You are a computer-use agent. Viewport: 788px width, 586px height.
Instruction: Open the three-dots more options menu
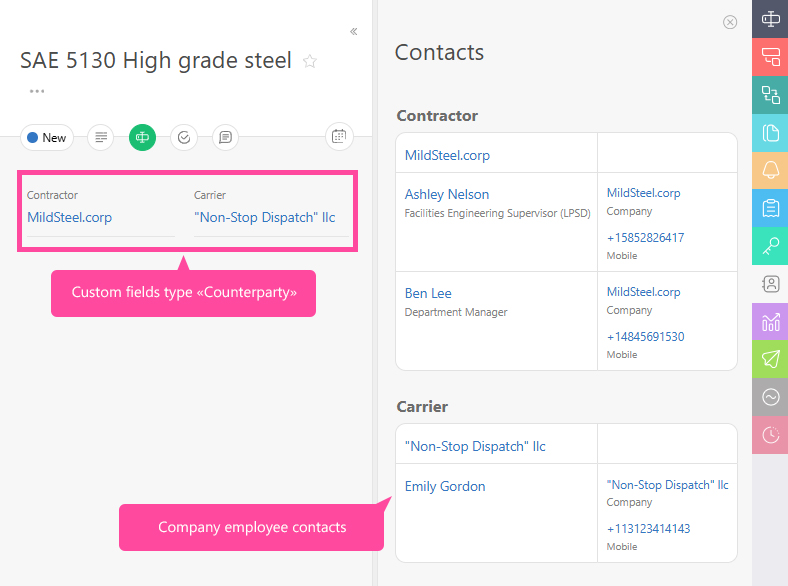coord(37,91)
